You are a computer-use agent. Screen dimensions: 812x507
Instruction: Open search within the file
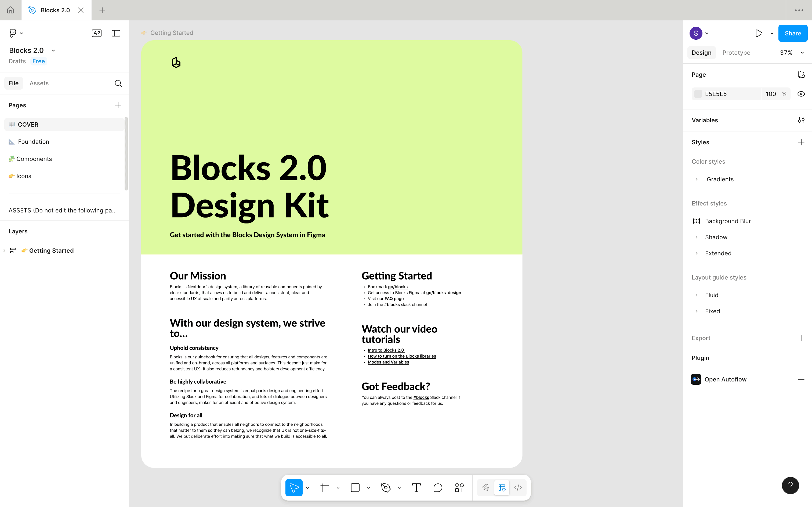(x=118, y=83)
